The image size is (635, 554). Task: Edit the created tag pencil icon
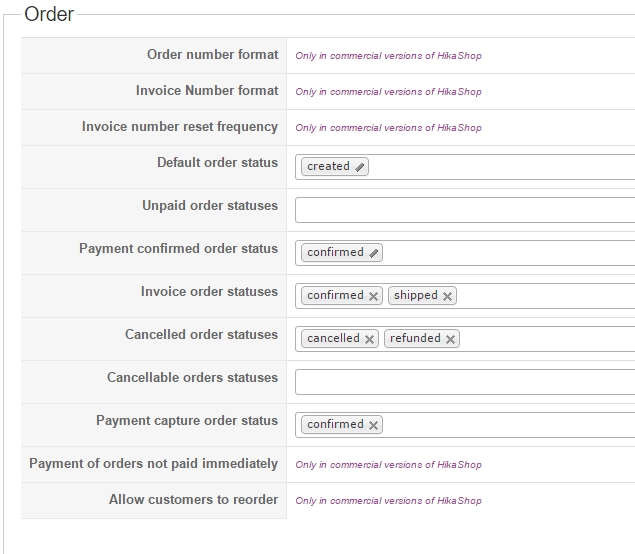(359, 167)
